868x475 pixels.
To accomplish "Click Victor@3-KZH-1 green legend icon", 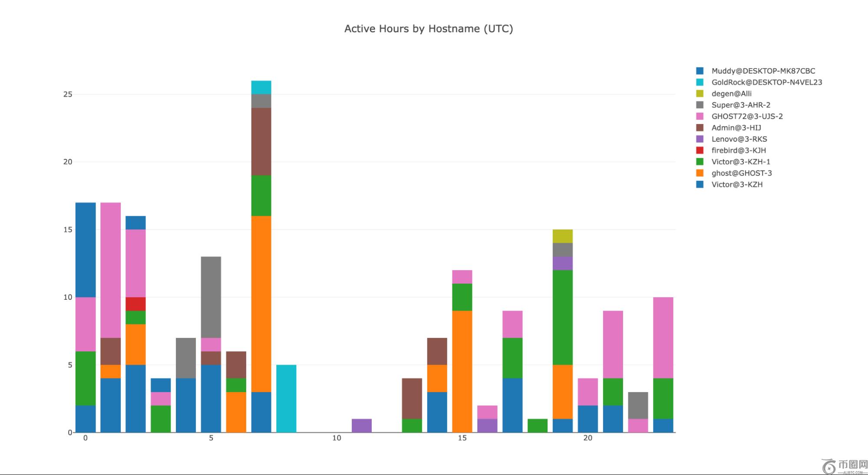I will (700, 161).
